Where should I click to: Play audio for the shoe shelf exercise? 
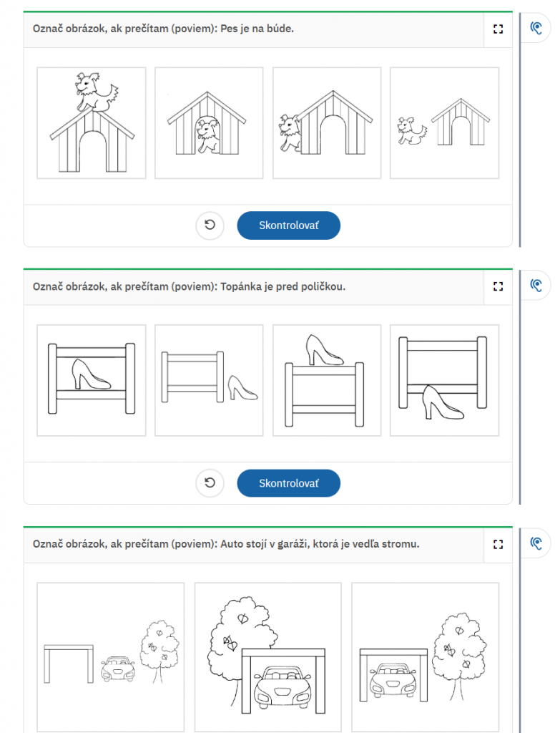point(536,286)
